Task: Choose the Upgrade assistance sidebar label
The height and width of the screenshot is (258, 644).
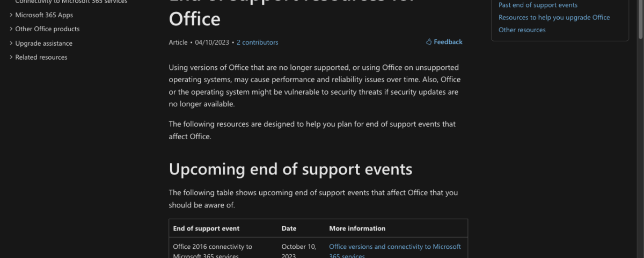Action: [x=43, y=43]
